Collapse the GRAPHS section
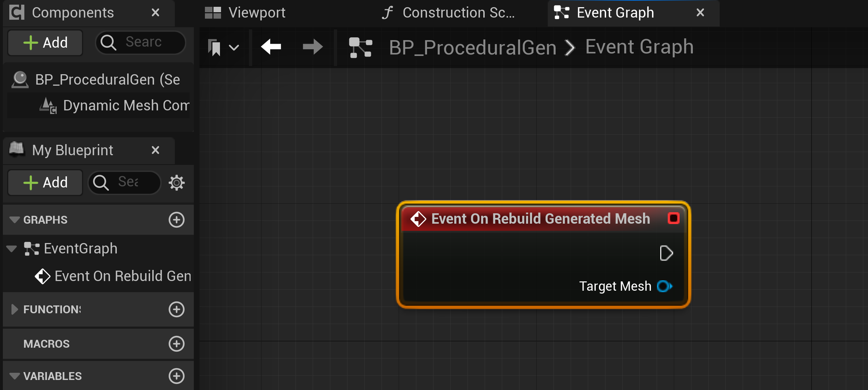The width and height of the screenshot is (868, 390). click(x=15, y=220)
